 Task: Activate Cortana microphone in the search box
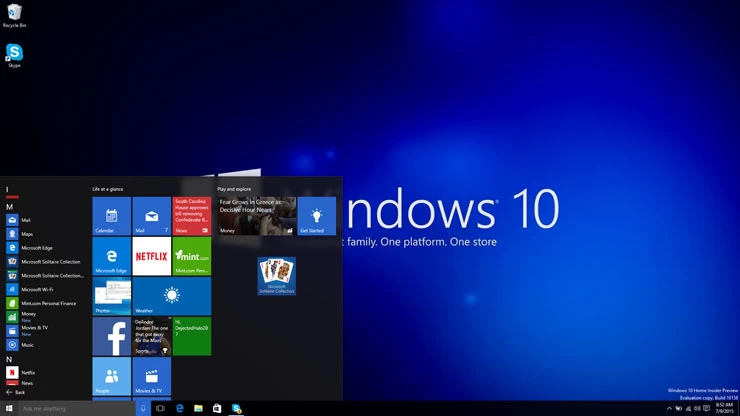[x=143, y=408]
